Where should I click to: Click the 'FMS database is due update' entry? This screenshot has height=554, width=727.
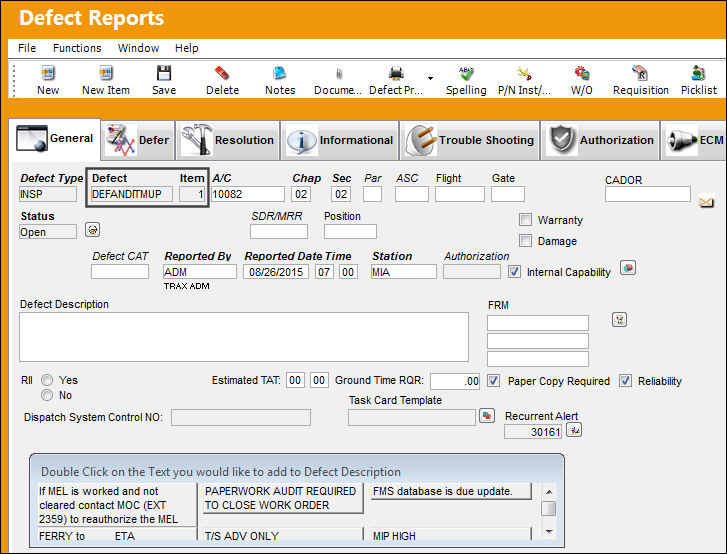(x=451, y=491)
